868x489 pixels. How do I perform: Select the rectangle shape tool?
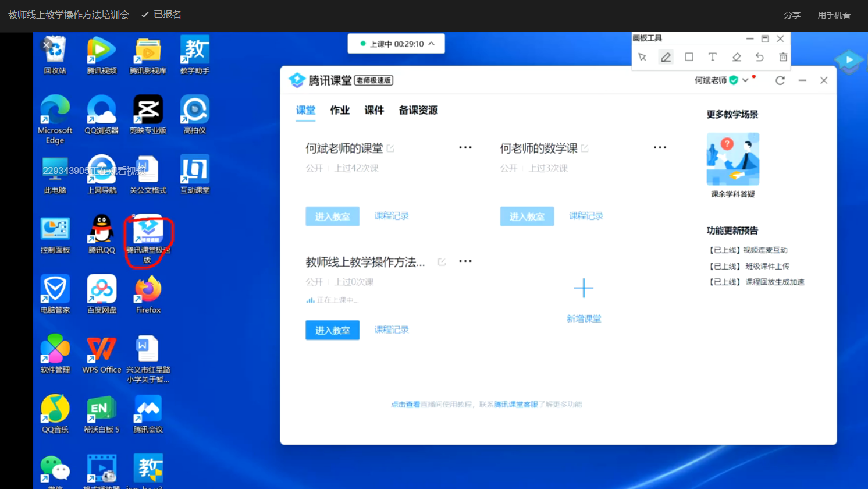[x=689, y=57]
